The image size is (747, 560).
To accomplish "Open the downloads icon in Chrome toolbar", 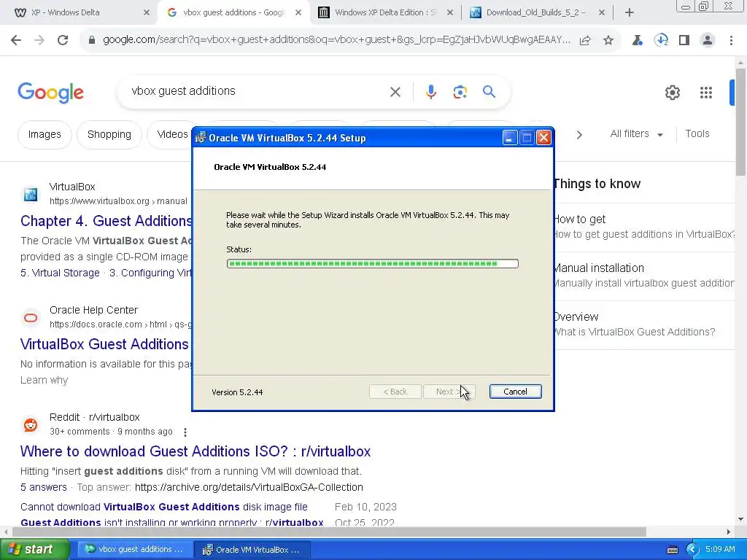I will click(x=661, y=41).
